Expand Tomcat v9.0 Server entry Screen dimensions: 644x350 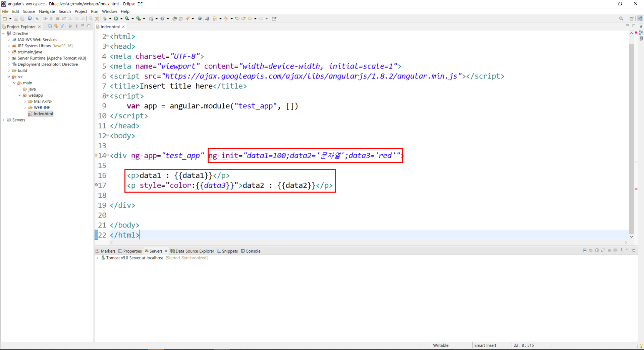(98, 258)
